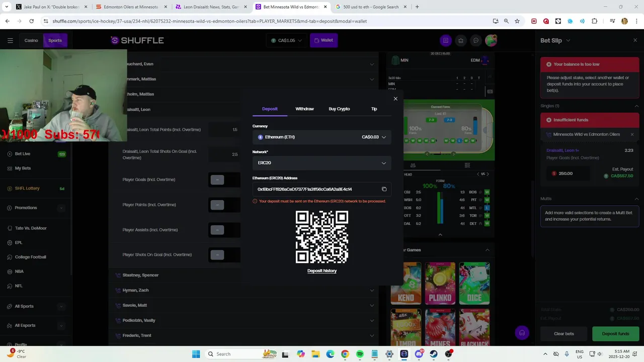Go to next head-to-head page arrow
The image size is (644, 362).
[x=488, y=174]
